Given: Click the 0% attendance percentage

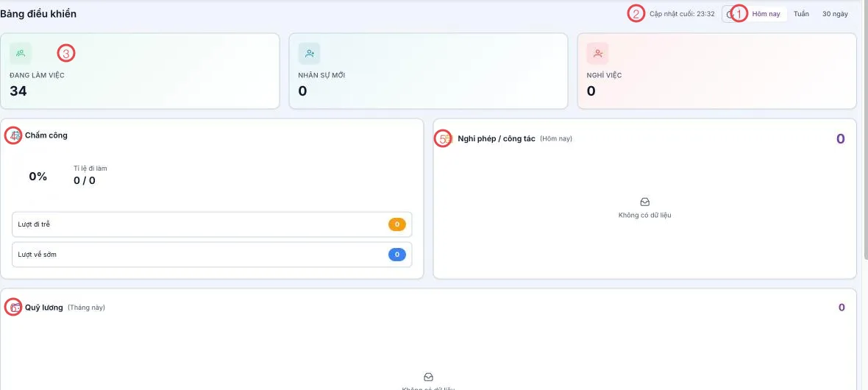Looking at the screenshot, I should point(38,177).
